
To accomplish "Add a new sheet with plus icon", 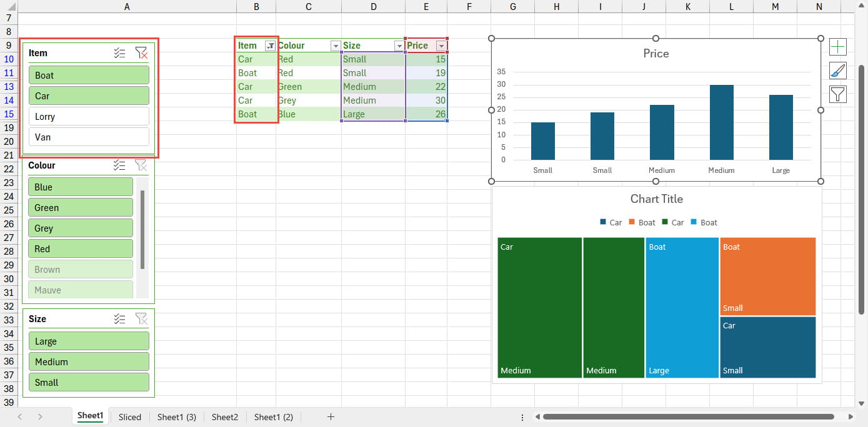I will tap(331, 417).
